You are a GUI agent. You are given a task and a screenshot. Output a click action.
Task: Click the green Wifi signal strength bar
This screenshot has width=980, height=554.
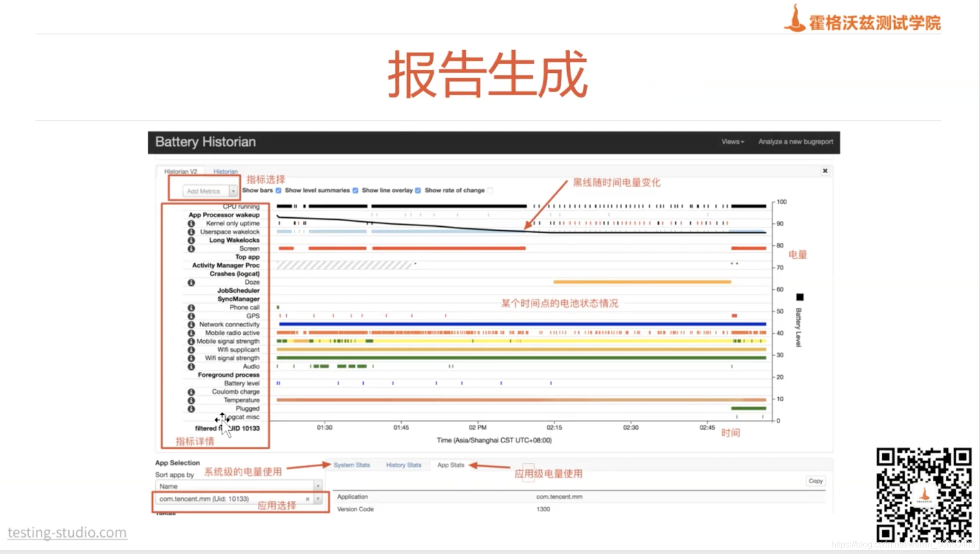click(x=521, y=358)
